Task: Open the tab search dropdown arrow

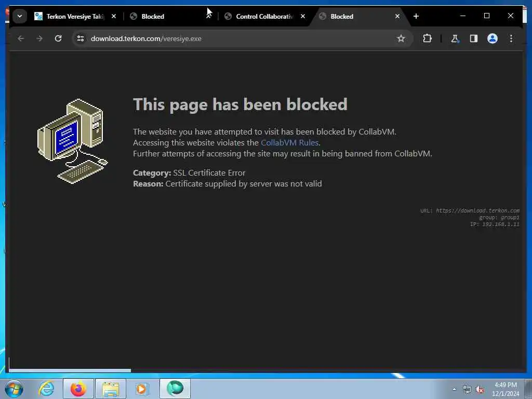Action: point(20,16)
